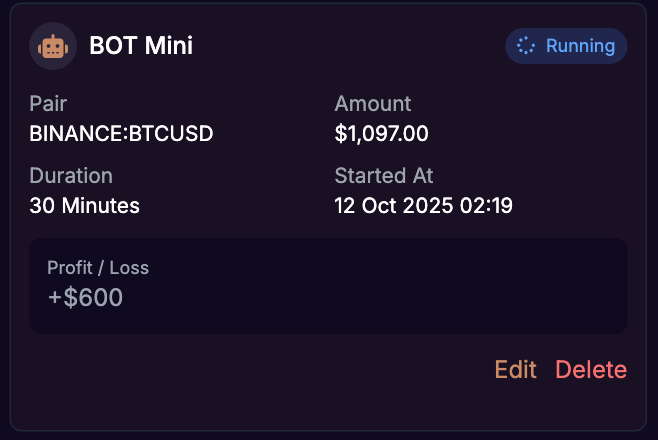This screenshot has height=440, width=658.
Task: Click the spinner icon in Running badge
Action: [x=527, y=46]
